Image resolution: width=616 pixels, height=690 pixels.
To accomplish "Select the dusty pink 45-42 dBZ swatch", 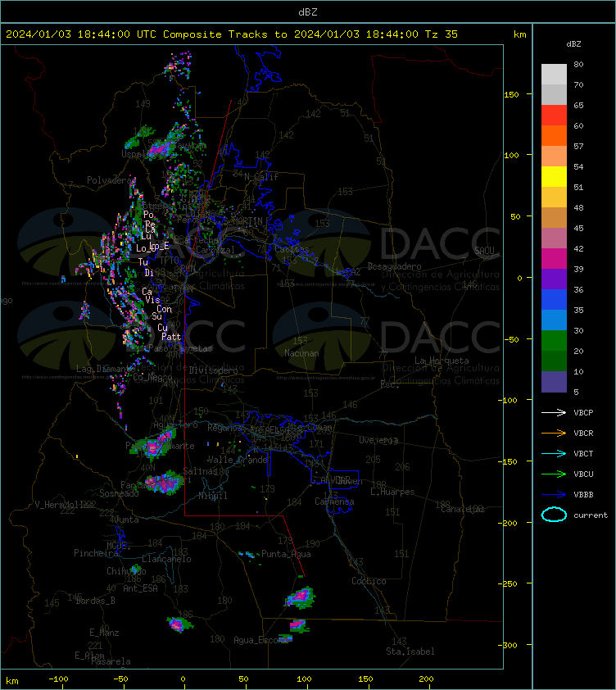I will pyautogui.click(x=554, y=238).
